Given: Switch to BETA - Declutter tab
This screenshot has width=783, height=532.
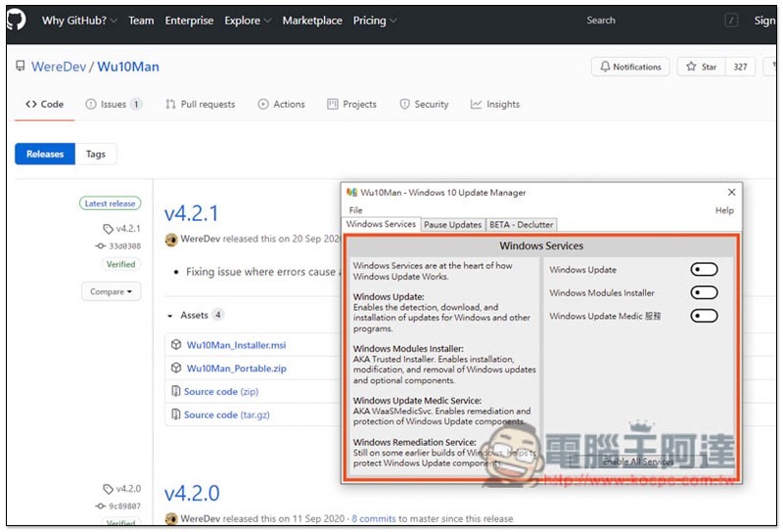Looking at the screenshot, I should [521, 225].
